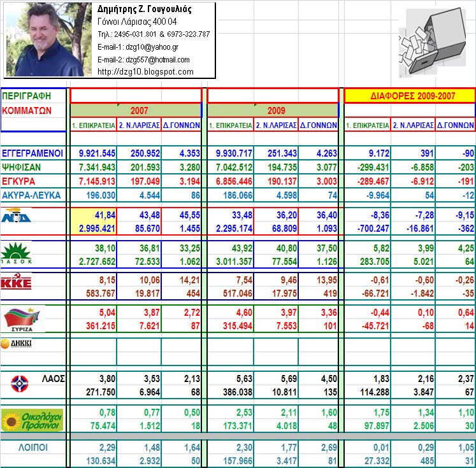Select cell with value 68.809
Image resolution: width=476 pixels, height=468 pixels.
click(276, 228)
